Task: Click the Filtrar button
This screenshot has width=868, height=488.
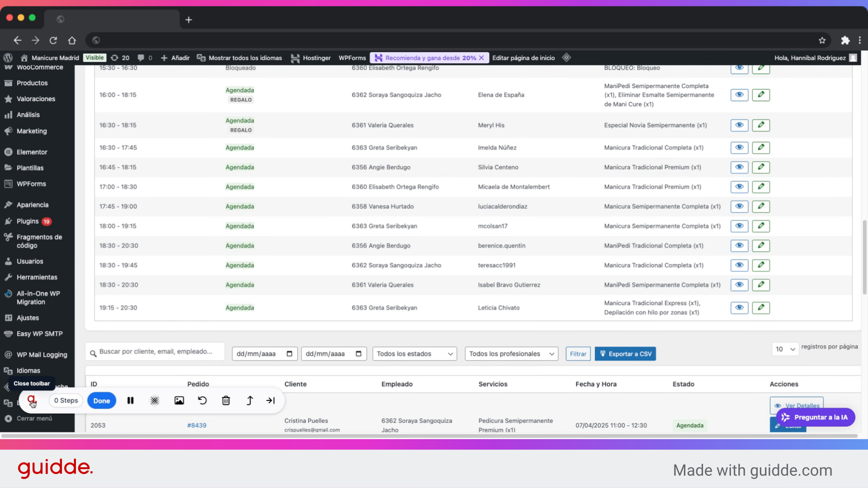Action: click(x=578, y=354)
